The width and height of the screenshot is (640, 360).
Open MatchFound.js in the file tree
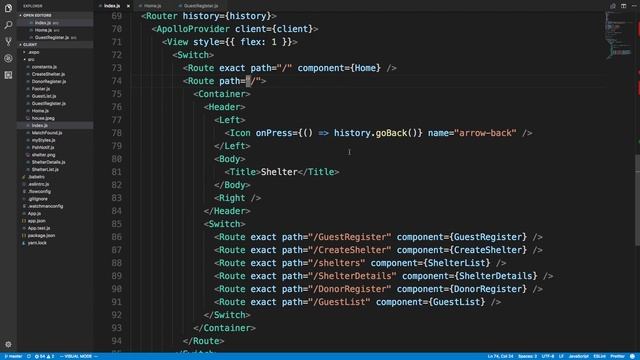[x=47, y=133]
